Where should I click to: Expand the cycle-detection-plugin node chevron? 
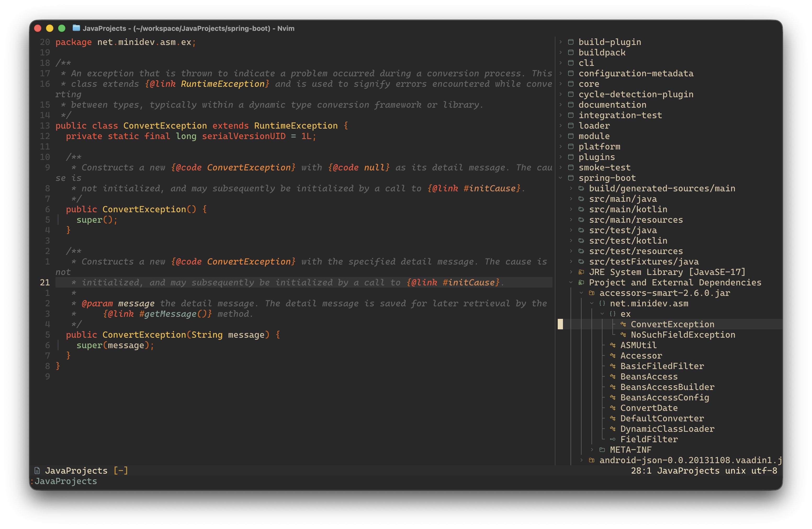(x=560, y=94)
